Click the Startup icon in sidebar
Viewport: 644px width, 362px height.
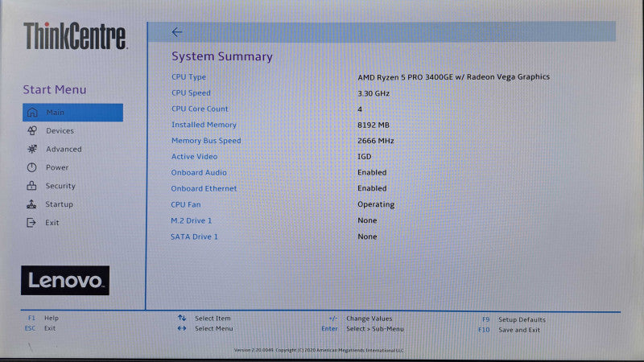click(x=31, y=204)
